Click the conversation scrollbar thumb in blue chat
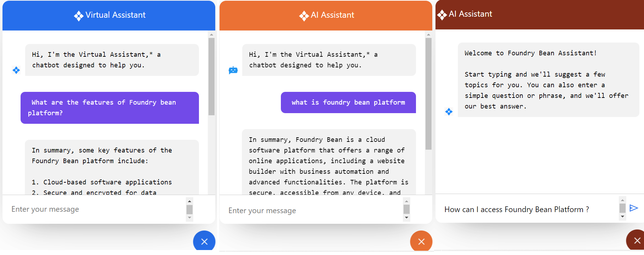Screen dimensions: 644x255 click(x=211, y=77)
